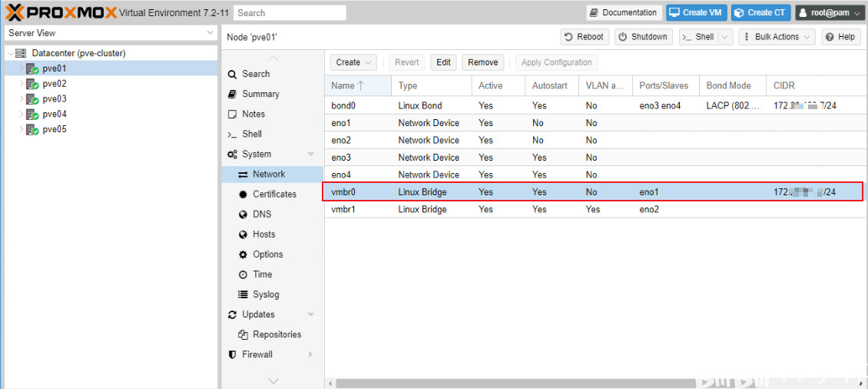The image size is (868, 389).
Task: Select the vmbr1 row
Action: [595, 209]
